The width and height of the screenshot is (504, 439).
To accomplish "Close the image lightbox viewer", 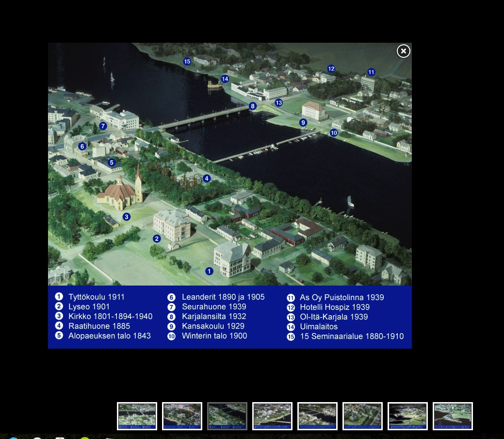I will pyautogui.click(x=403, y=51).
